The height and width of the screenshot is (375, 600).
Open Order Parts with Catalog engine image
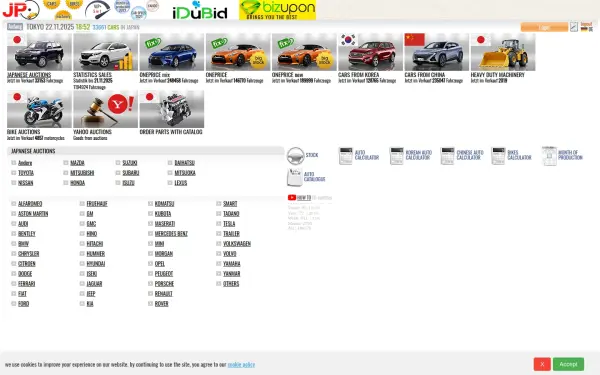pyautogui.click(x=171, y=109)
